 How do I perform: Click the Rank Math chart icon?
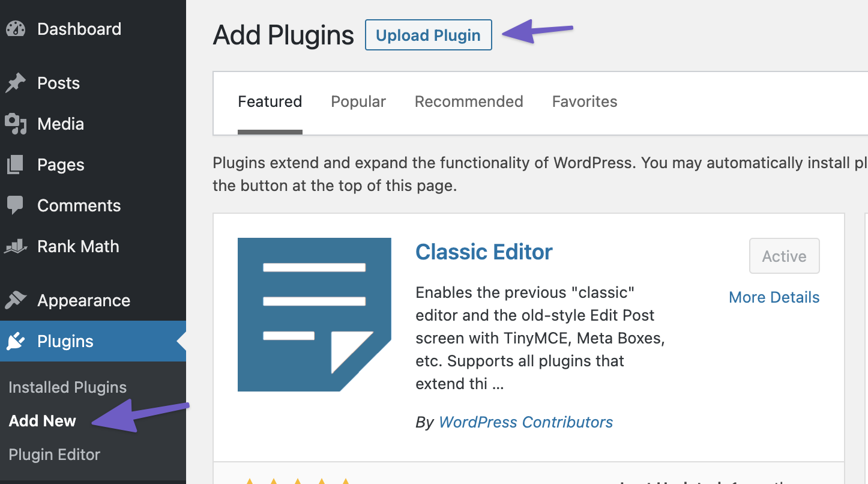click(16, 246)
